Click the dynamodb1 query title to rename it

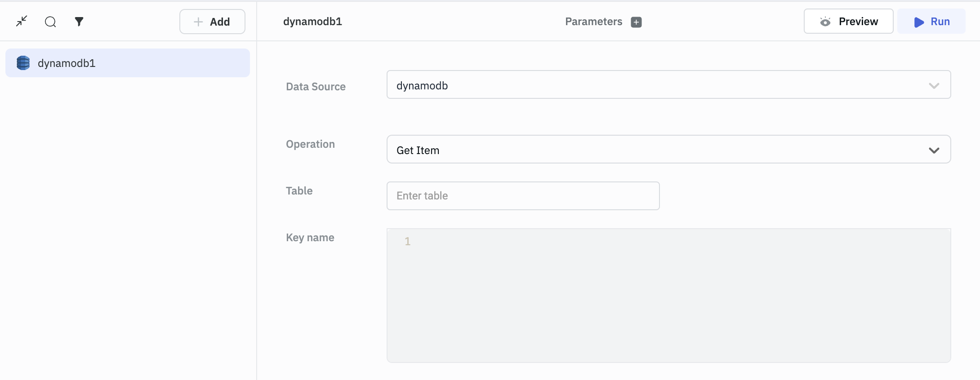coord(312,22)
